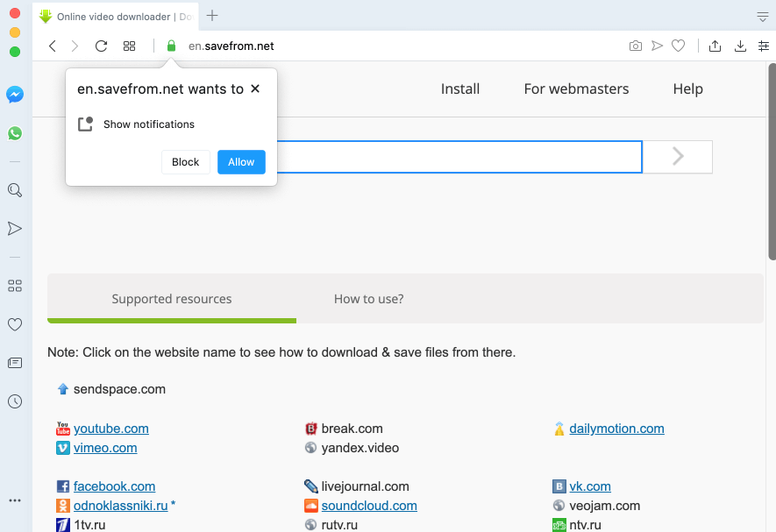The image size is (776, 532).
Task: Click the YouTube favicon beside youtube.com
Action: point(63,429)
